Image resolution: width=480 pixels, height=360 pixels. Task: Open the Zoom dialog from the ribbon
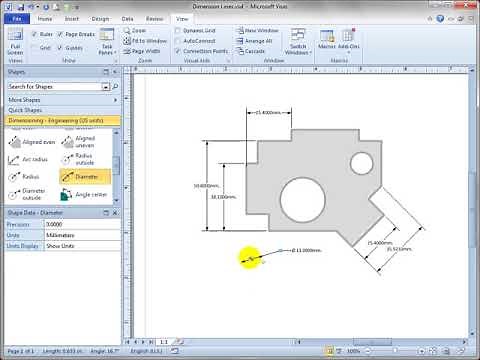[x=135, y=31]
